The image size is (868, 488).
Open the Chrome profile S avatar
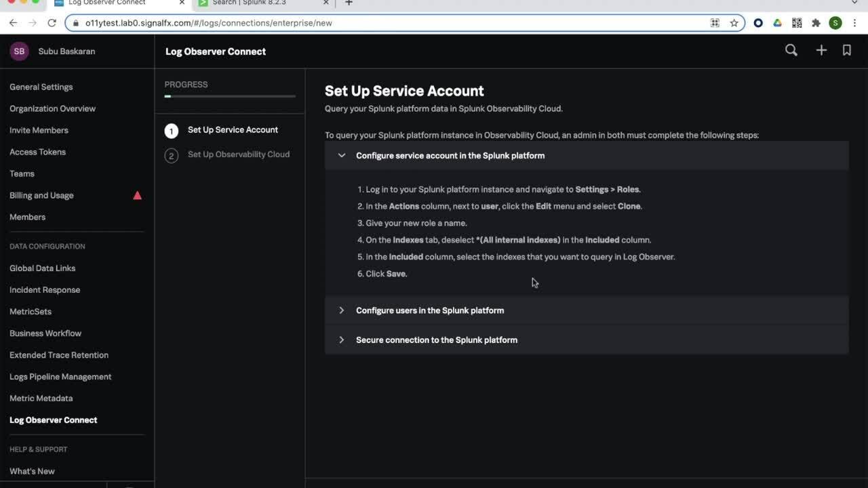(835, 23)
